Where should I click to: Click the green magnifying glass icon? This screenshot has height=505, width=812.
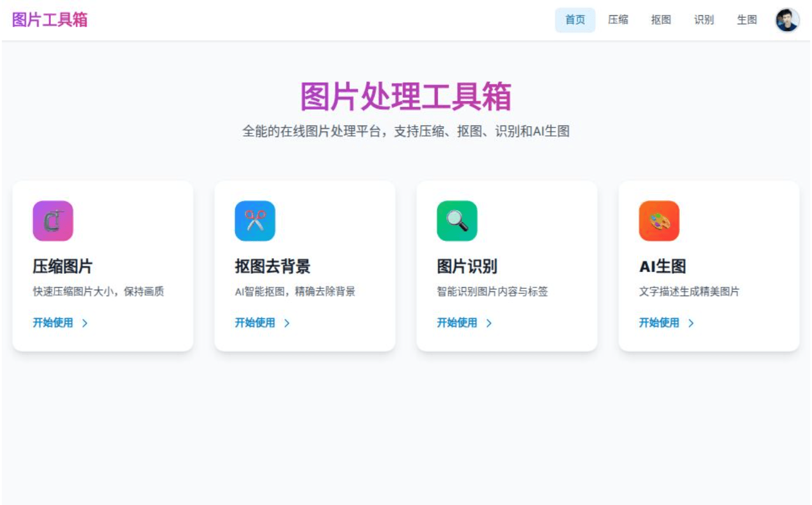click(x=457, y=221)
